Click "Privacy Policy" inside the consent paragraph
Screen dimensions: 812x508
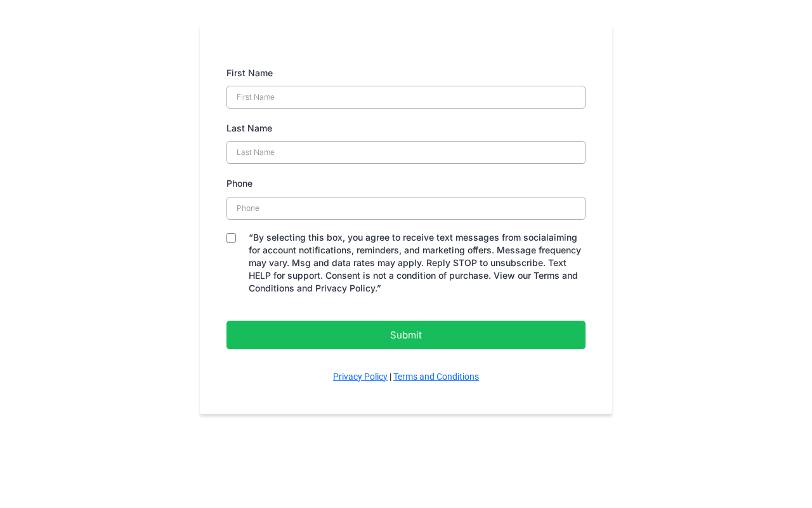pos(346,288)
